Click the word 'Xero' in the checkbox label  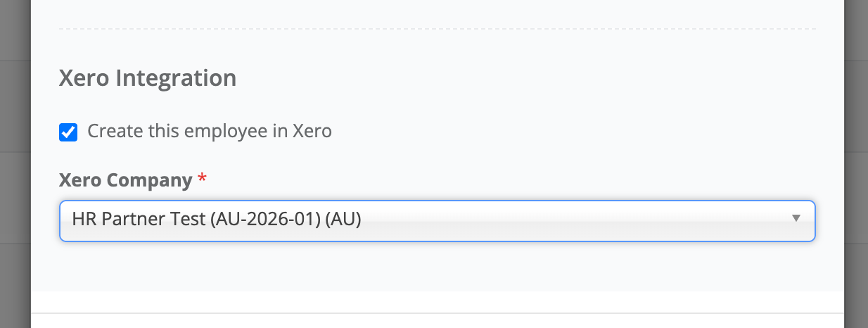pyautogui.click(x=312, y=131)
